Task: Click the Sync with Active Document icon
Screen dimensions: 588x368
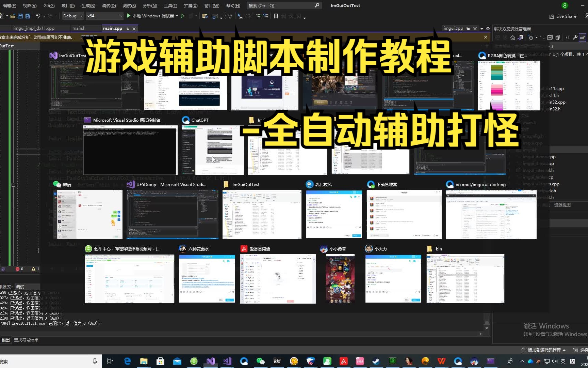Action: 542,37
